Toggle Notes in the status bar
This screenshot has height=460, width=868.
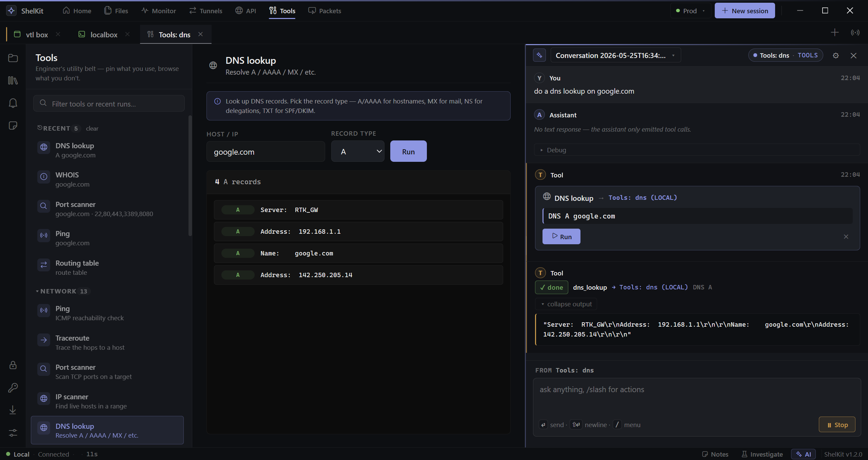pos(715,454)
